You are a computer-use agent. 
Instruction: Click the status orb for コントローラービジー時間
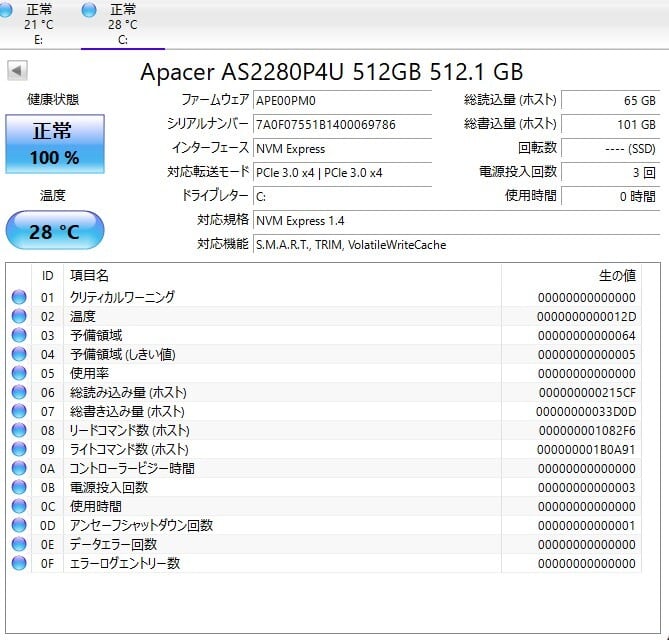[19, 468]
